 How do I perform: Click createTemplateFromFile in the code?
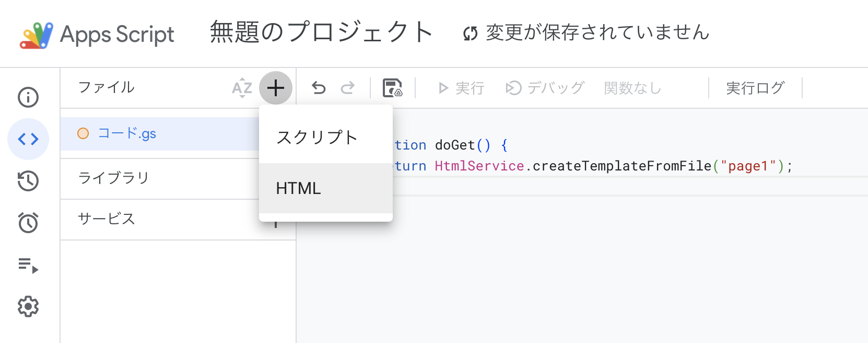click(622, 166)
